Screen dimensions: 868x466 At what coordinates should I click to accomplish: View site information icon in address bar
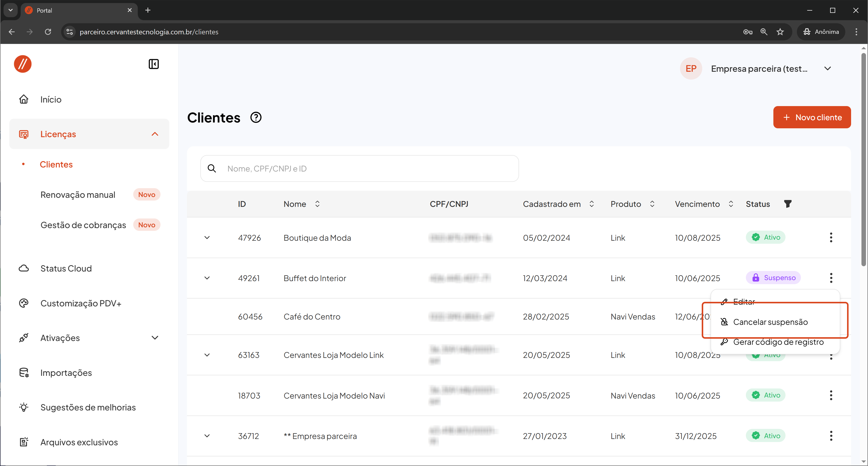coord(69,32)
